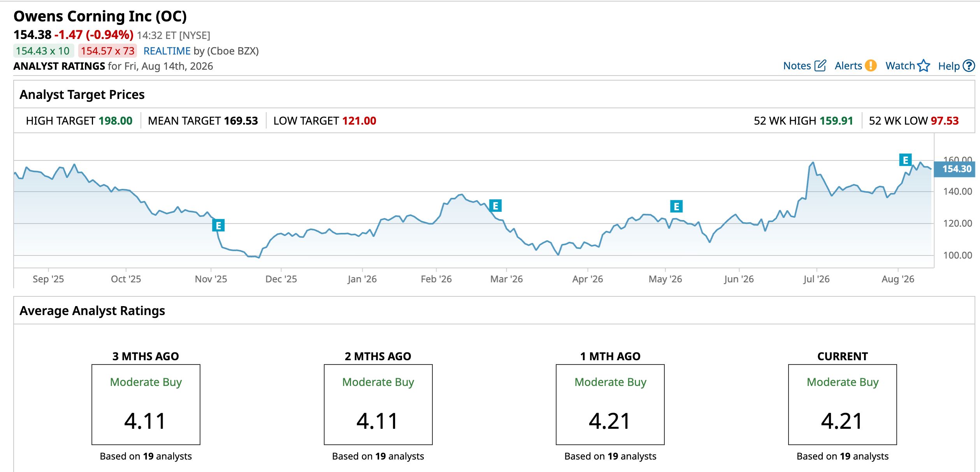Select the November 2025 earnings marker
Image resolution: width=980 pixels, height=472 pixels.
pyautogui.click(x=218, y=225)
